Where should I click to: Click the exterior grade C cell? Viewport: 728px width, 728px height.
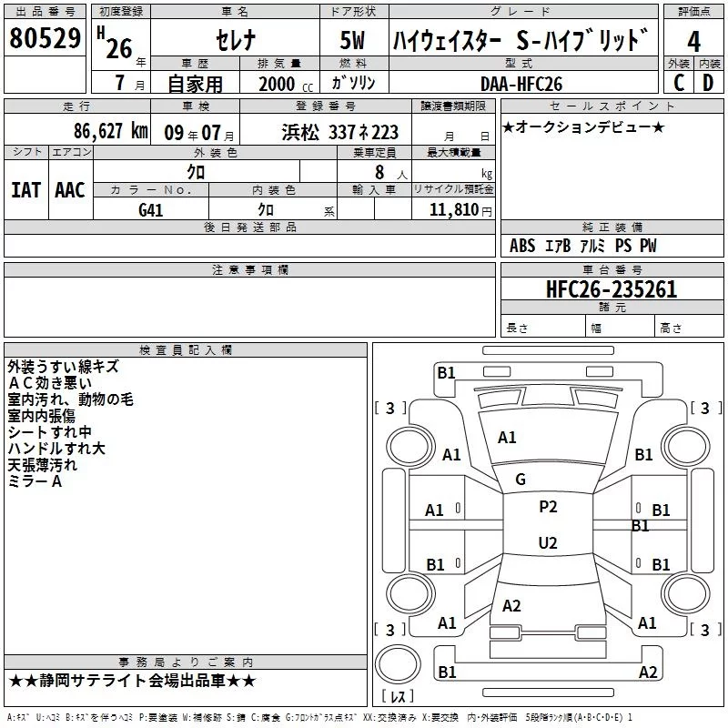pyautogui.click(x=679, y=83)
